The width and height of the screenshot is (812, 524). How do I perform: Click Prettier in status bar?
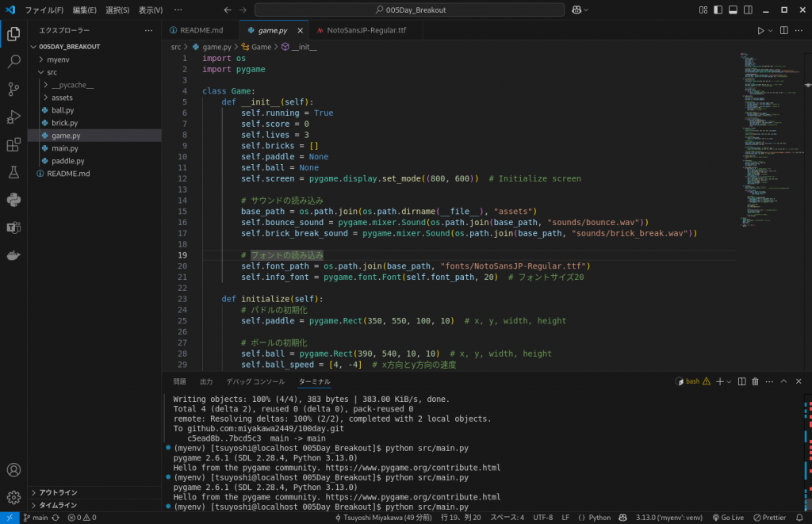(x=769, y=518)
